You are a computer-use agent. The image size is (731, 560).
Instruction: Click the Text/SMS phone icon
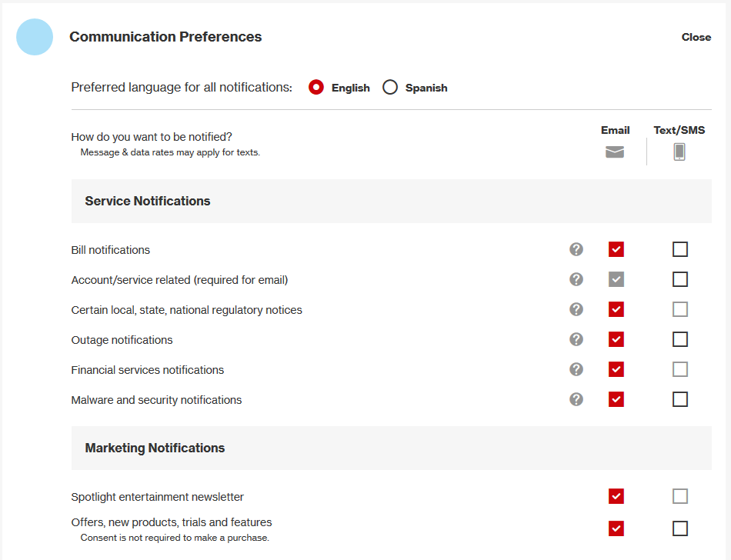coord(679,152)
